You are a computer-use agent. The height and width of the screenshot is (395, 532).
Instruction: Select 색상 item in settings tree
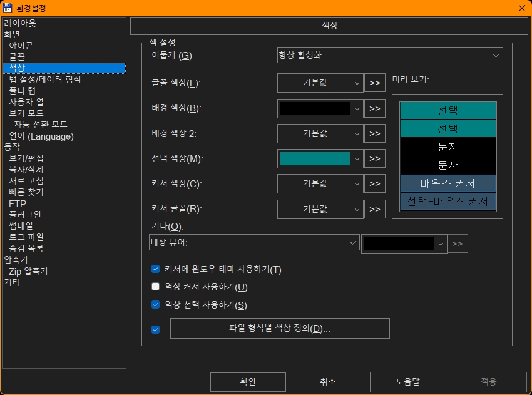click(x=64, y=68)
